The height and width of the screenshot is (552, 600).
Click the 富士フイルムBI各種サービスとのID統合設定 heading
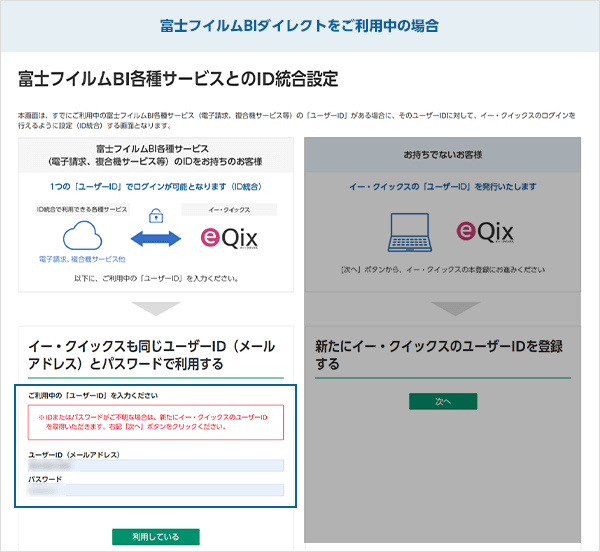click(178, 79)
